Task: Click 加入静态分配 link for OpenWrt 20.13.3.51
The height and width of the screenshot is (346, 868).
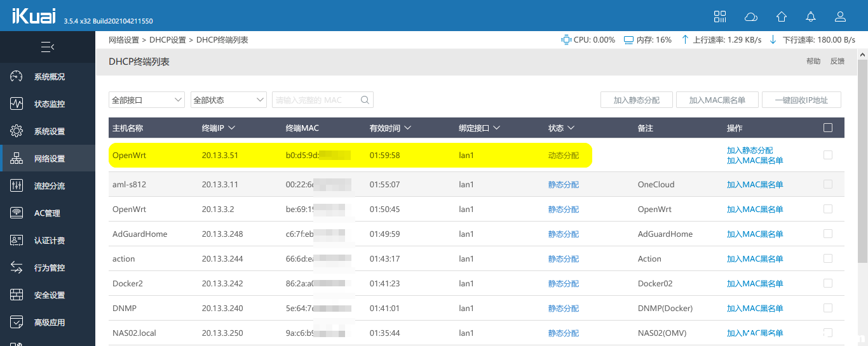Action: tap(750, 150)
